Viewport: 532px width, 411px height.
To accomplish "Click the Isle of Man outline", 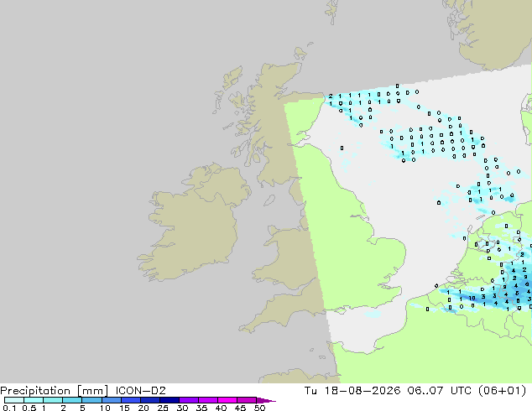I will click(x=269, y=200).
